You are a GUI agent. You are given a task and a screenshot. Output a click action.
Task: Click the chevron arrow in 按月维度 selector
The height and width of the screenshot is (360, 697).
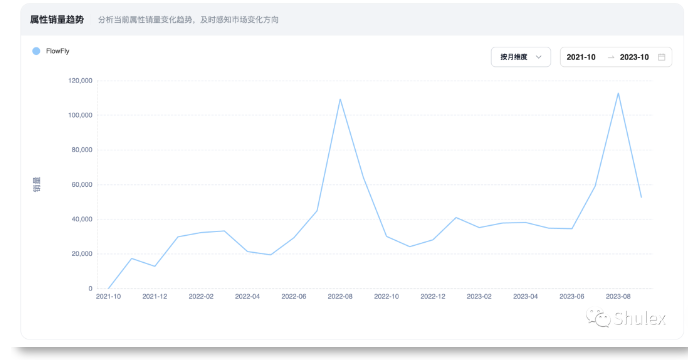(x=538, y=57)
